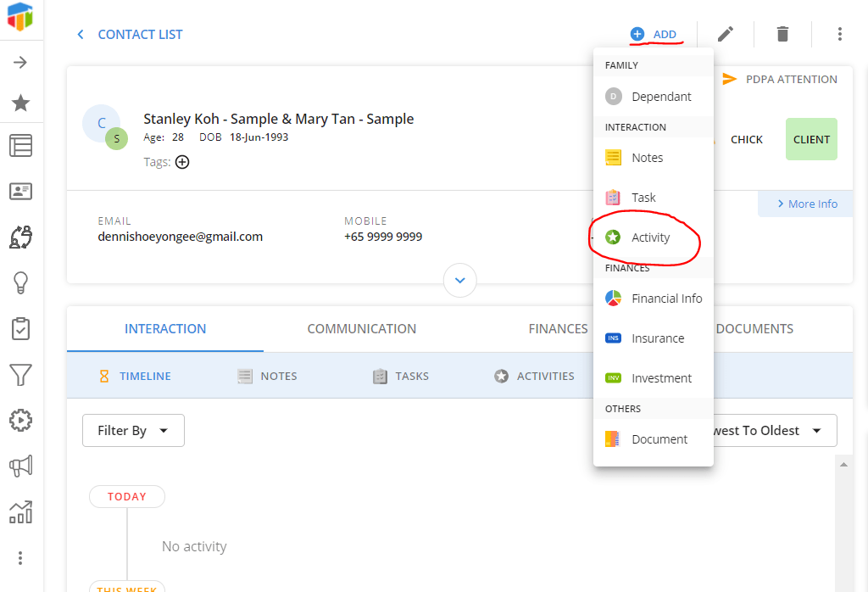This screenshot has height=592, width=868.
Task: Click the ADD button
Action: click(x=655, y=34)
